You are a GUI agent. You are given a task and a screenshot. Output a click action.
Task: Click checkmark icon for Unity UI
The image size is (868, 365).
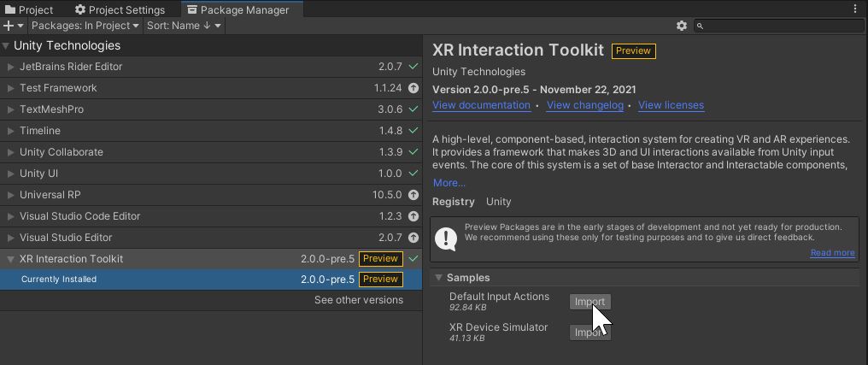[x=413, y=174]
